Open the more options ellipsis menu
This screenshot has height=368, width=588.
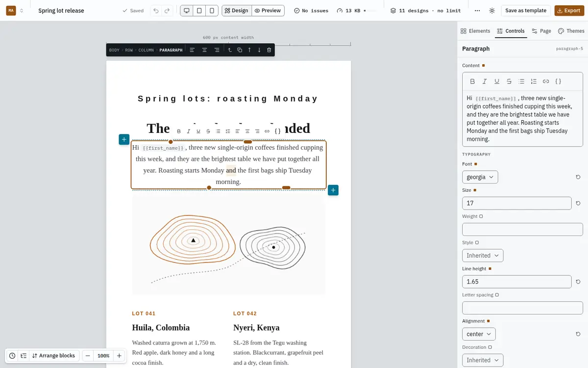coord(477,10)
